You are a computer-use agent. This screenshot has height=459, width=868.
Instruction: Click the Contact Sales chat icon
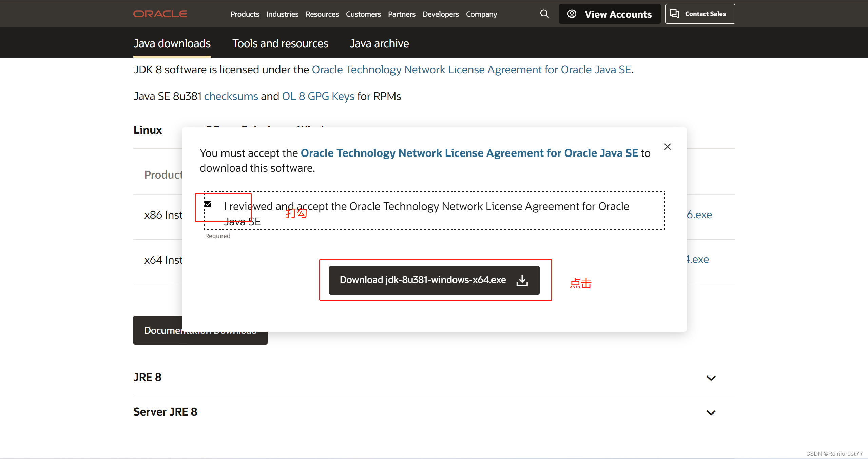pos(674,14)
